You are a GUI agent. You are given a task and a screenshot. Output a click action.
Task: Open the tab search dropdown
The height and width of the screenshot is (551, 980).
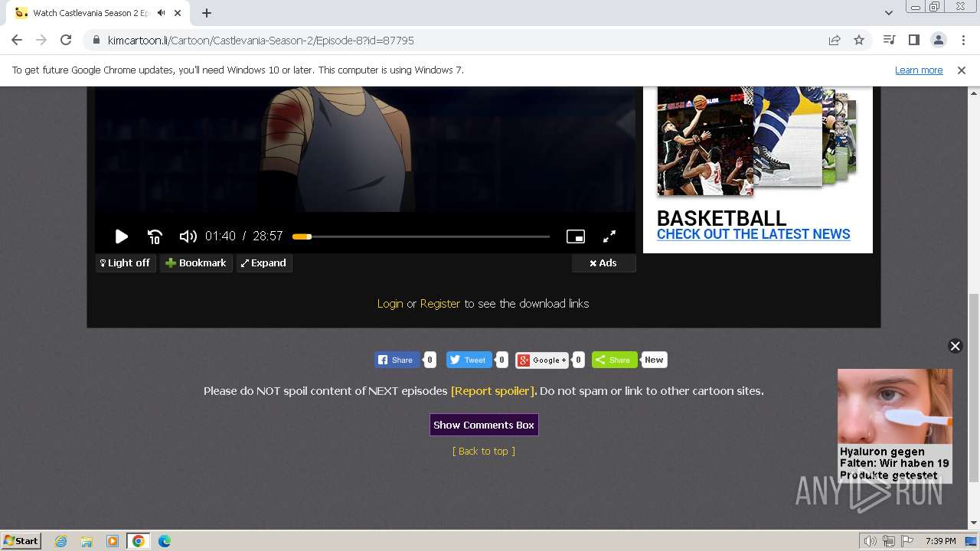coord(889,13)
